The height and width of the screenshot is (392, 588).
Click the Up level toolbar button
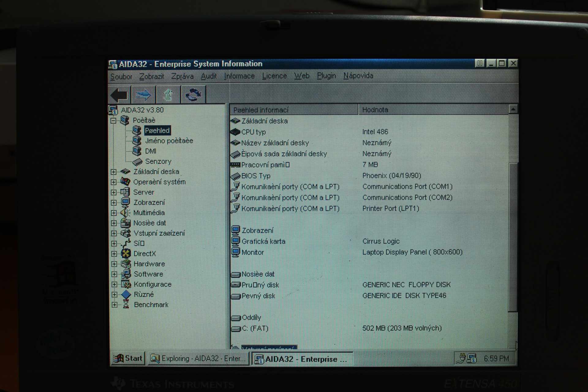pos(168,95)
